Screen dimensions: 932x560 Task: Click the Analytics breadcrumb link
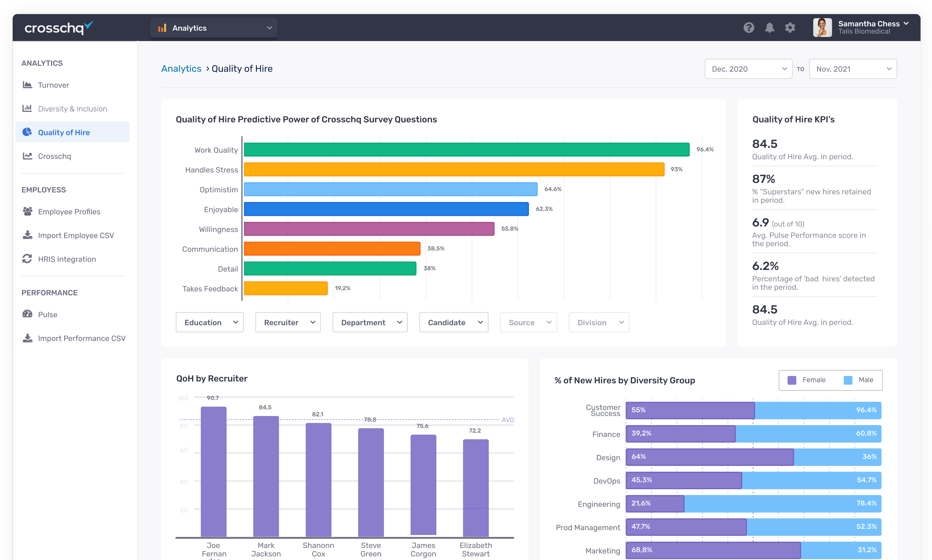(181, 69)
